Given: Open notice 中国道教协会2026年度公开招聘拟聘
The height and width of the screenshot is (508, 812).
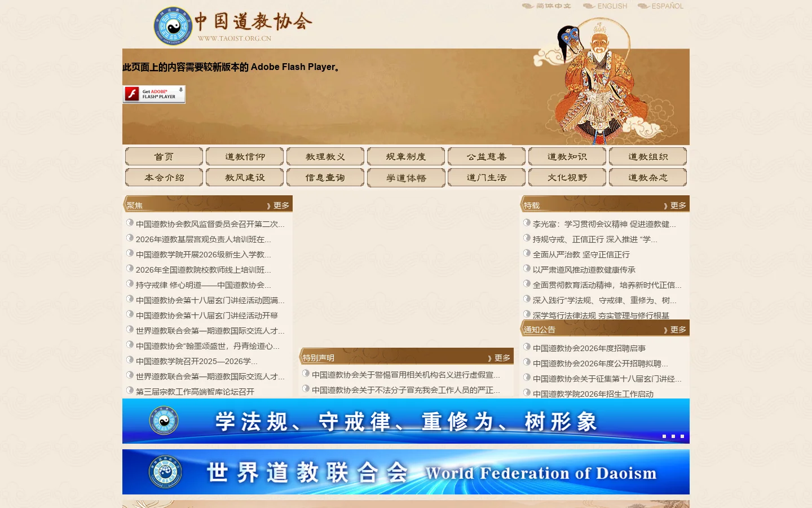Looking at the screenshot, I should (600, 364).
